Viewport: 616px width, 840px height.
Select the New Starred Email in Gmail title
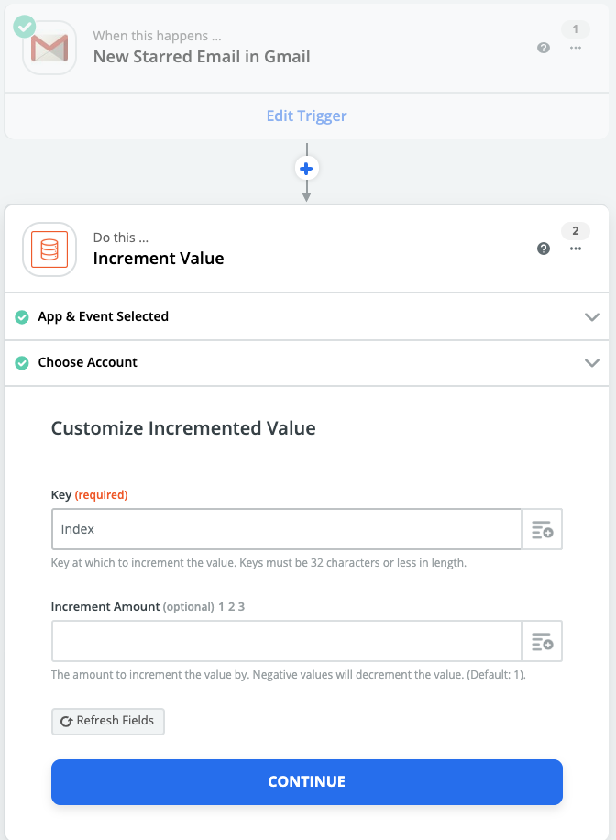(x=202, y=57)
